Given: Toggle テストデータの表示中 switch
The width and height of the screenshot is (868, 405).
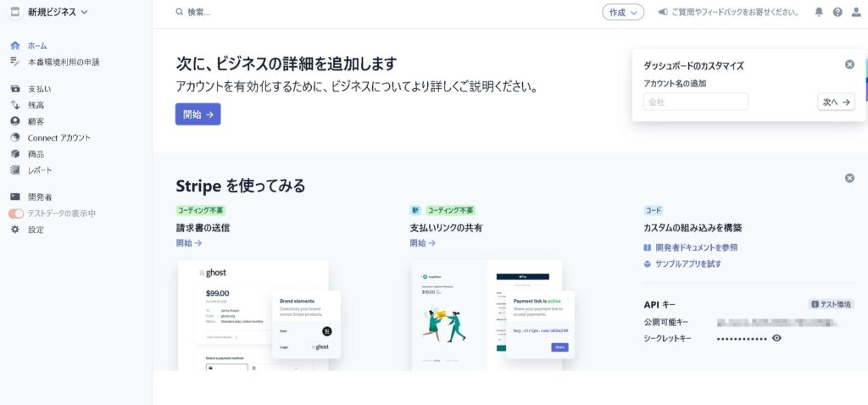Looking at the screenshot, I should coord(16,214).
